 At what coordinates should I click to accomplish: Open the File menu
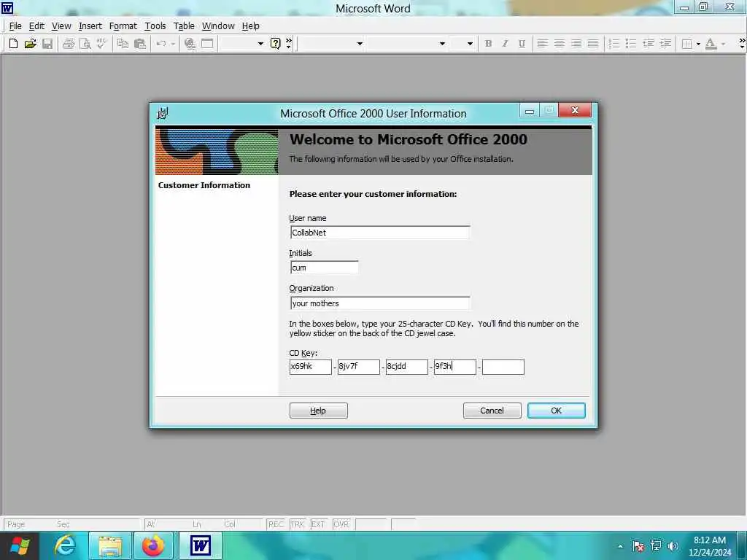pos(15,26)
